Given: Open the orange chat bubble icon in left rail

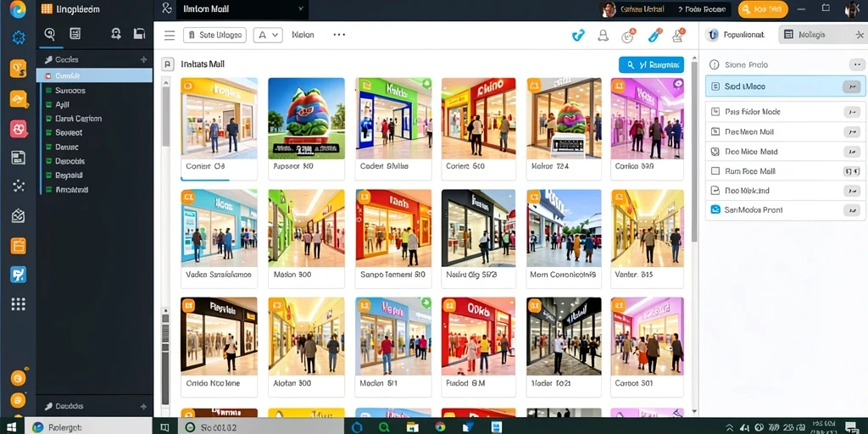Looking at the screenshot, I should point(19,98).
